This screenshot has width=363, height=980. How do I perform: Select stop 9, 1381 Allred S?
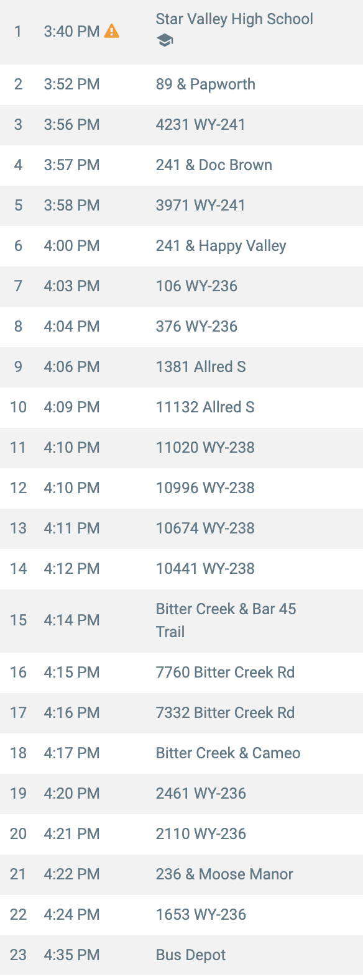pos(181,367)
